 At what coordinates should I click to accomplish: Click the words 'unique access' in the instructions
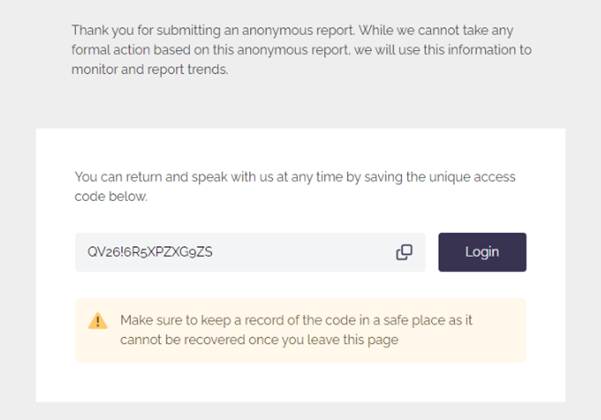coord(472,177)
